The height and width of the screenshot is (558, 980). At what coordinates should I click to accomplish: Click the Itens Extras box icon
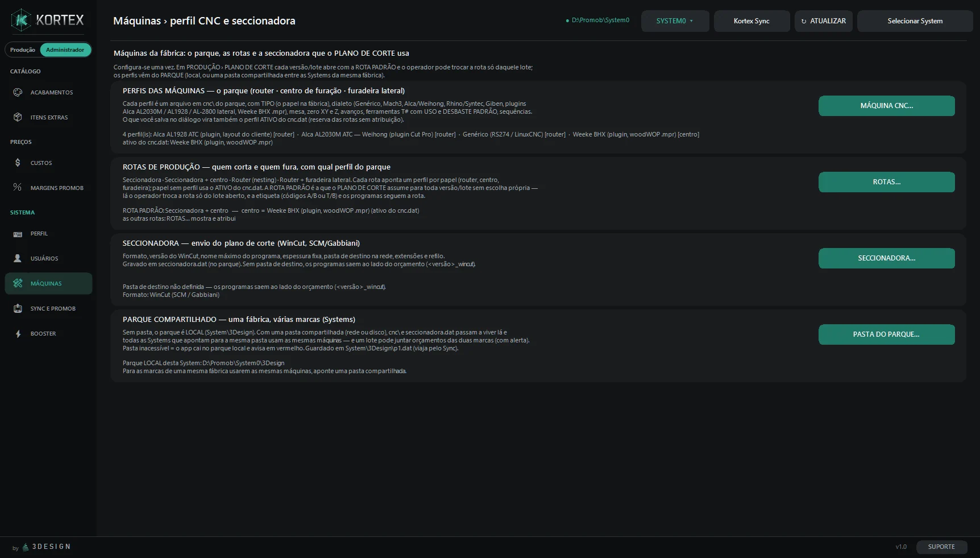[x=18, y=117]
